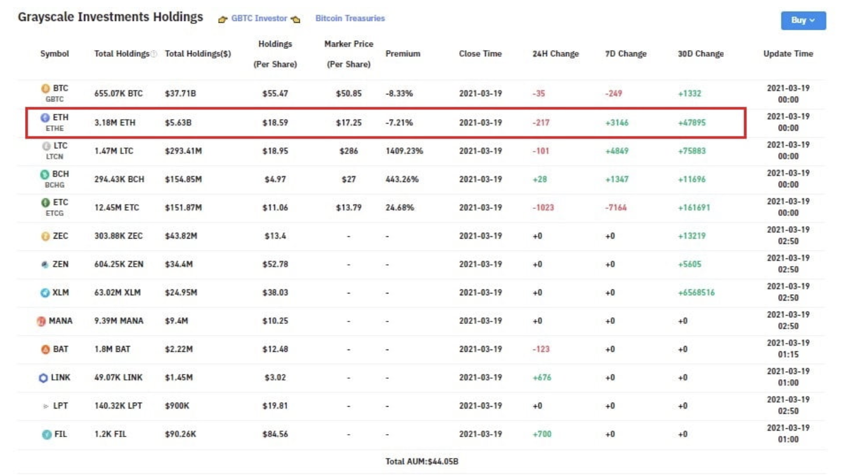Viewport: 868px width, 475px height.
Task: Select the 63.02M XLM holdings cell
Action: 117,293
